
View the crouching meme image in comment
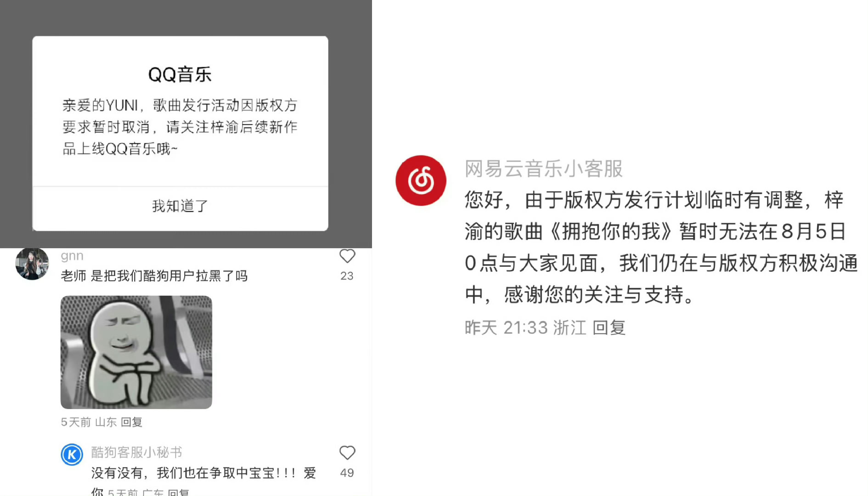point(136,352)
